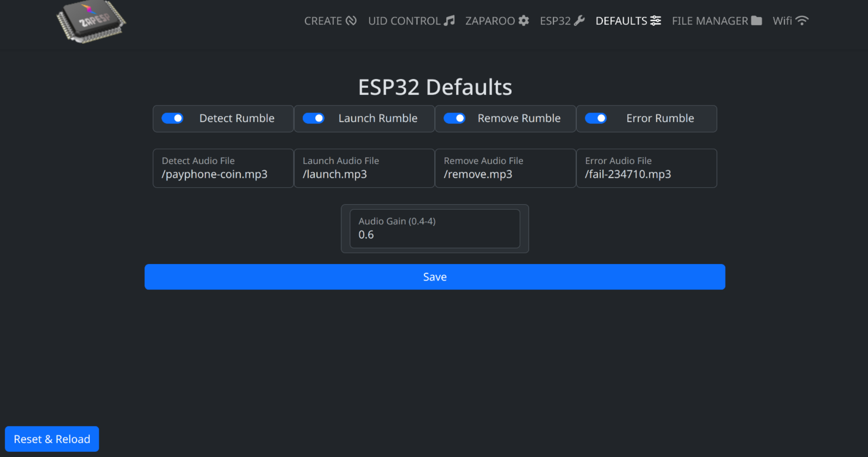Disable Error Rumble

pyautogui.click(x=596, y=118)
